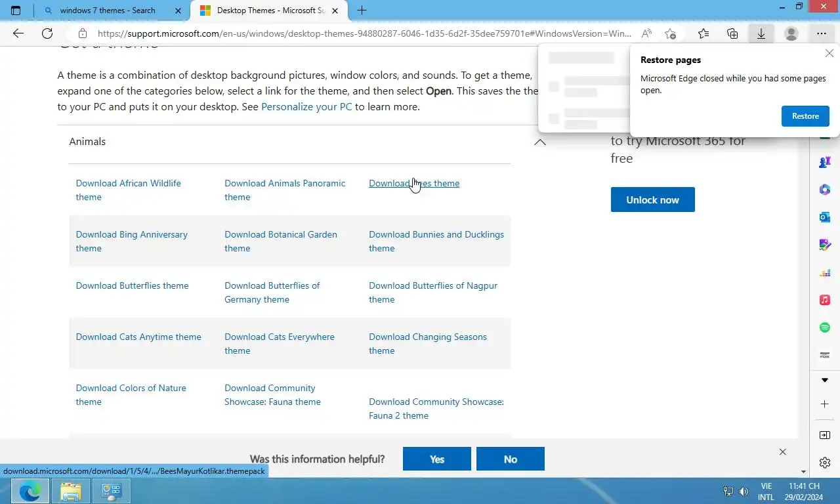Open the Downloads panel
This screenshot has width=840, height=504.
tap(761, 33)
